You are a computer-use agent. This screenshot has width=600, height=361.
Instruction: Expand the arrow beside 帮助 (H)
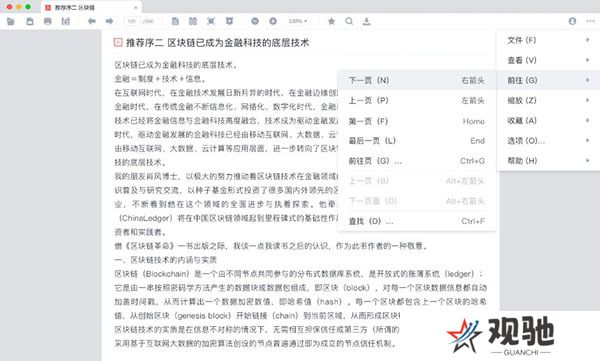[x=587, y=160]
